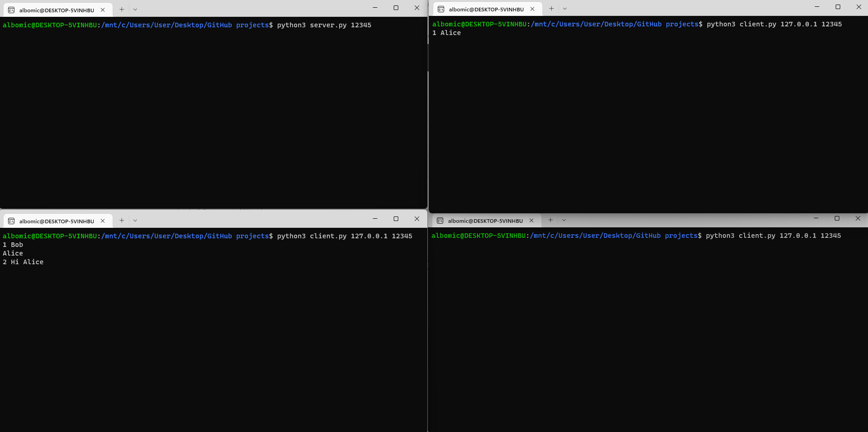Maximize the server terminal window
The width and height of the screenshot is (868, 432).
396,8
